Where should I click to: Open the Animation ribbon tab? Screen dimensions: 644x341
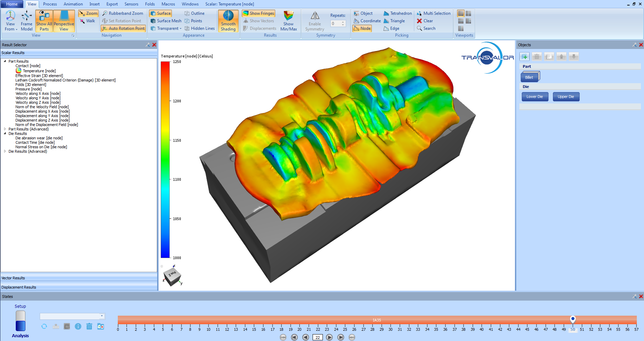tap(73, 4)
